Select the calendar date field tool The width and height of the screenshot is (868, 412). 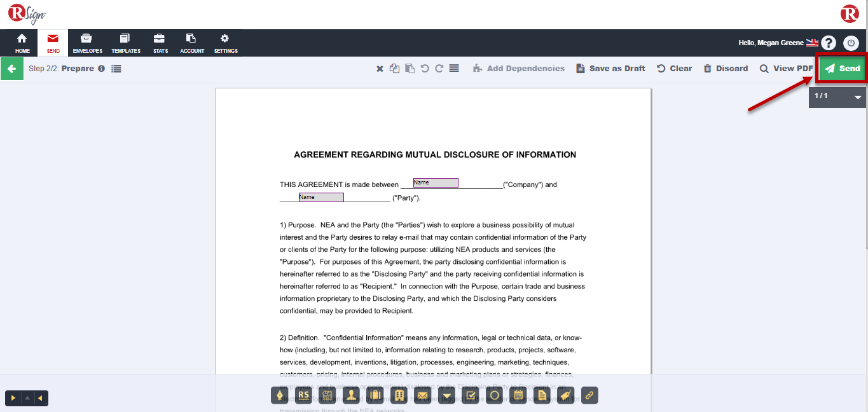pyautogui.click(x=518, y=395)
